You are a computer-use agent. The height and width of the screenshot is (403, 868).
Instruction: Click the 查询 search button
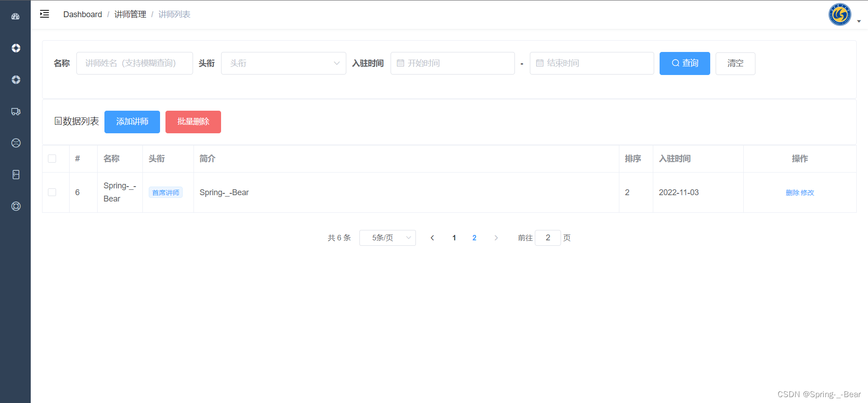click(685, 63)
